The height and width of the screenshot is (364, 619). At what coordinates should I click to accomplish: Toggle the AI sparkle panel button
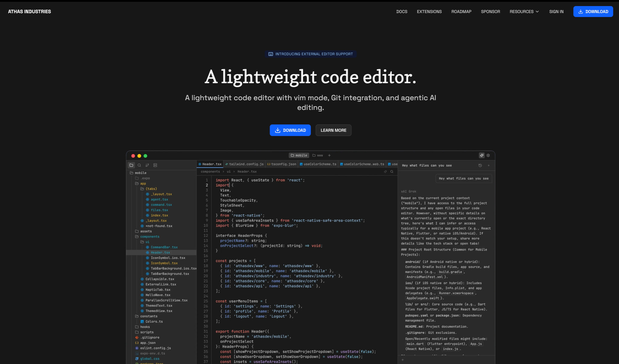point(482,155)
